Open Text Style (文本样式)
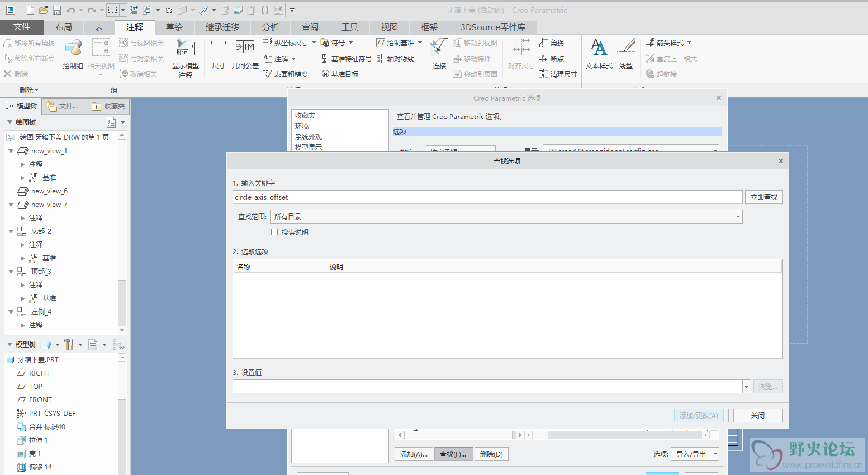This screenshot has height=475, width=868. coord(599,54)
